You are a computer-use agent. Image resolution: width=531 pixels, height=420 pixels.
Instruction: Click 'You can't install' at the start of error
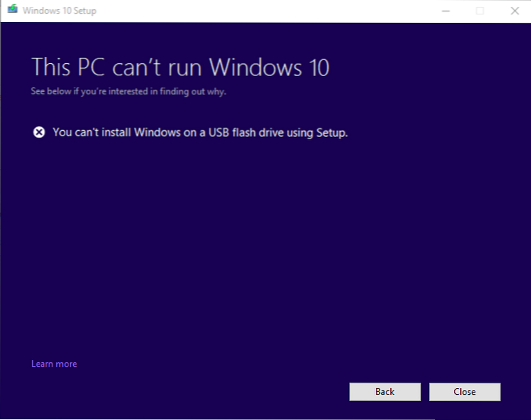[x=91, y=132]
